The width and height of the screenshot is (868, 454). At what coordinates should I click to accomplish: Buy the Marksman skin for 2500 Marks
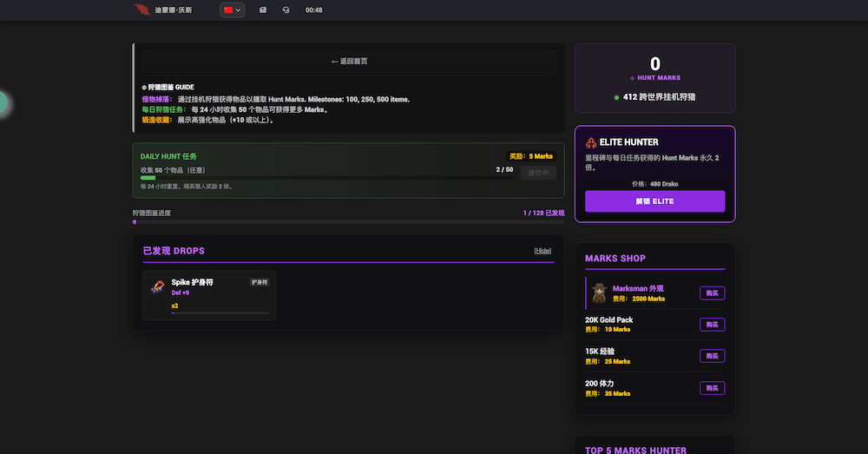pos(712,293)
